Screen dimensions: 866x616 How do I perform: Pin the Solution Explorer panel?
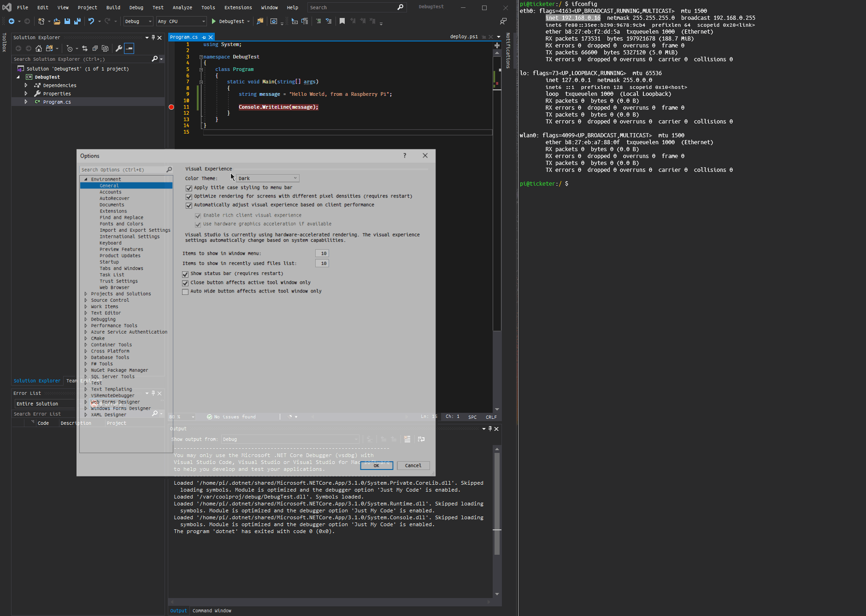(153, 37)
